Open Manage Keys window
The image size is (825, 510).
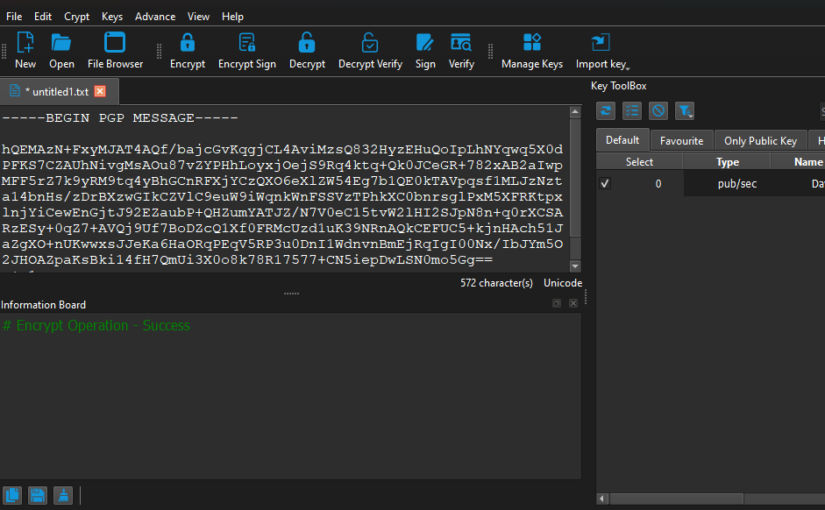click(531, 51)
